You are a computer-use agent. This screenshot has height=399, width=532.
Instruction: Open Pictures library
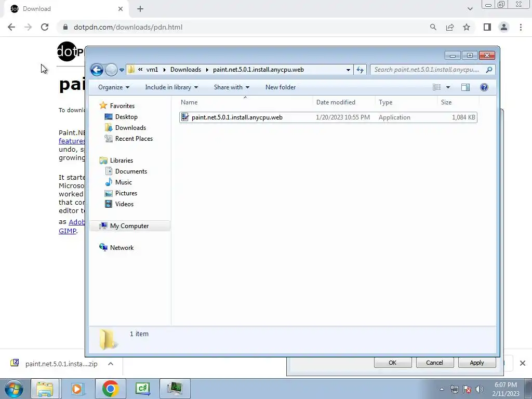click(x=126, y=193)
